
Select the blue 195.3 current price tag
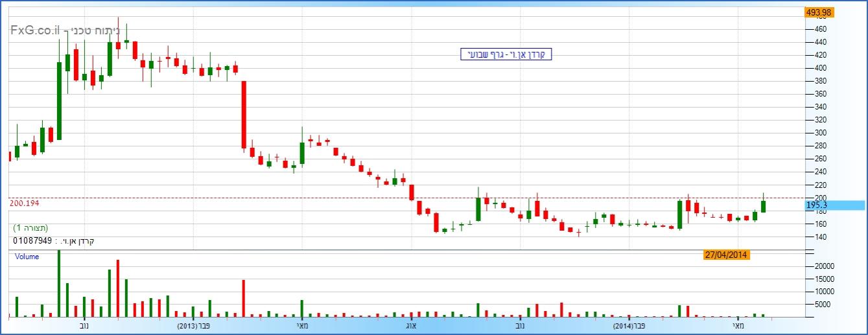pos(834,205)
